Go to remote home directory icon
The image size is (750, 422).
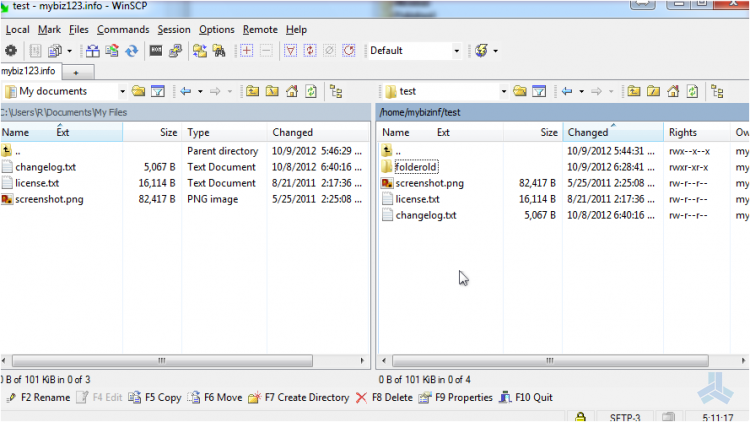pyautogui.click(x=673, y=91)
